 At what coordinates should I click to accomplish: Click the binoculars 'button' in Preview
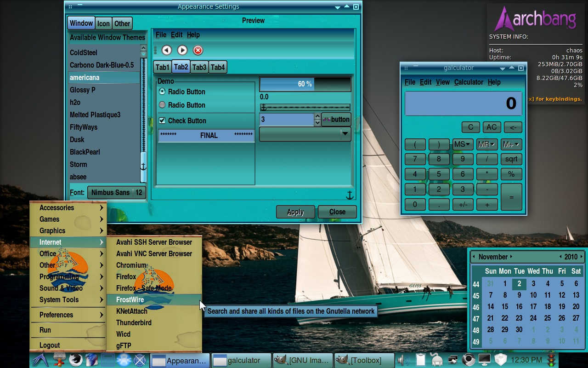coord(336,119)
